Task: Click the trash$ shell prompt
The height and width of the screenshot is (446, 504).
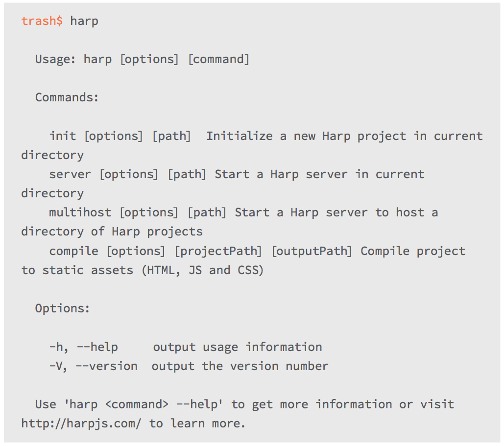Action: coord(42,21)
